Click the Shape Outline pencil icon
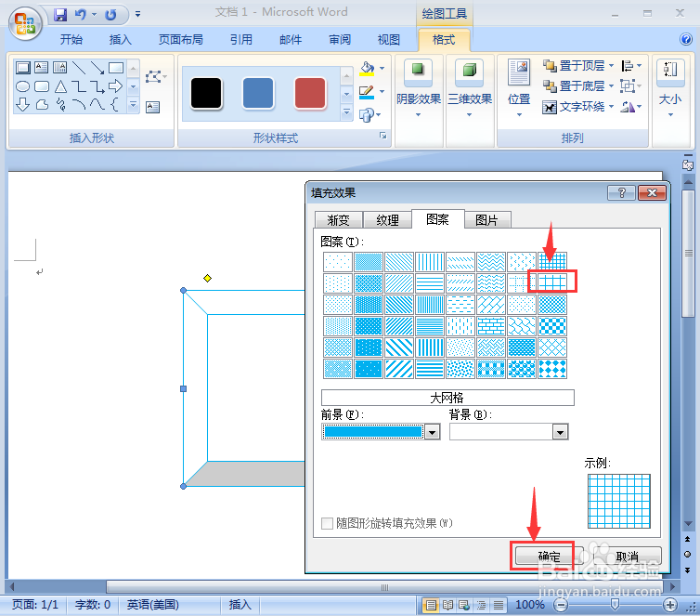 [x=367, y=92]
